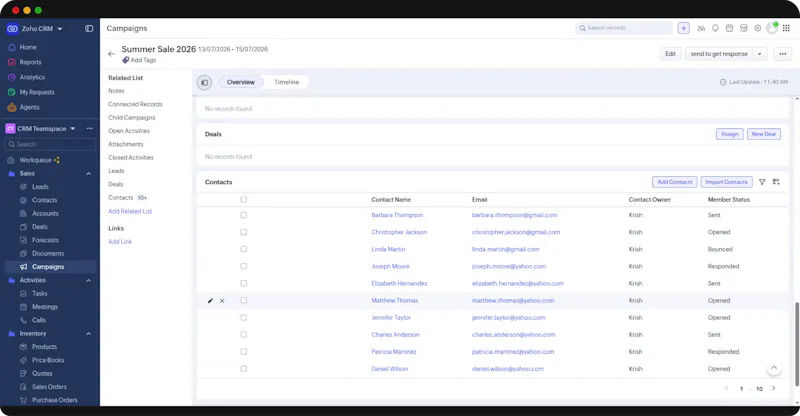The image size is (800, 416).
Task: Check the Jennifer Taylor row checkbox
Action: coord(243,317)
